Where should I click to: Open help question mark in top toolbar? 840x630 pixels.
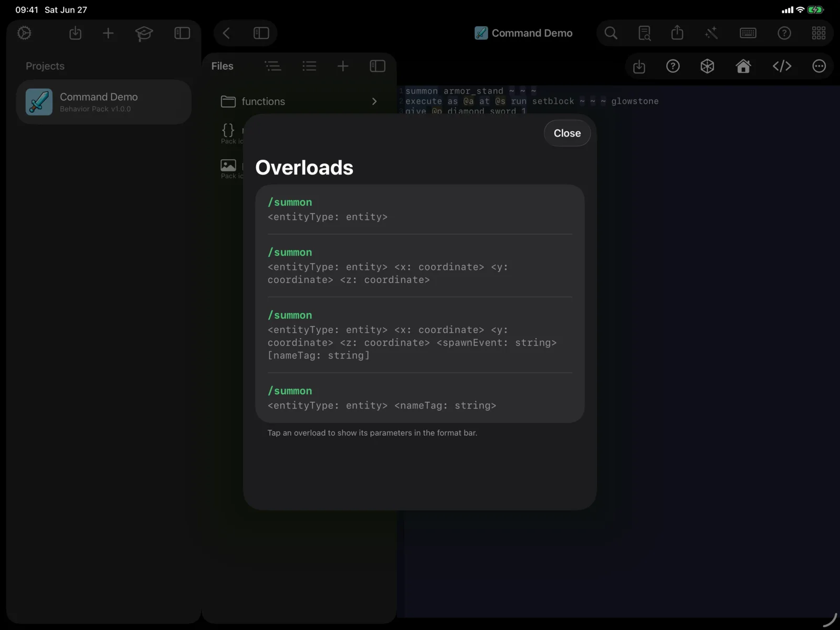point(784,33)
